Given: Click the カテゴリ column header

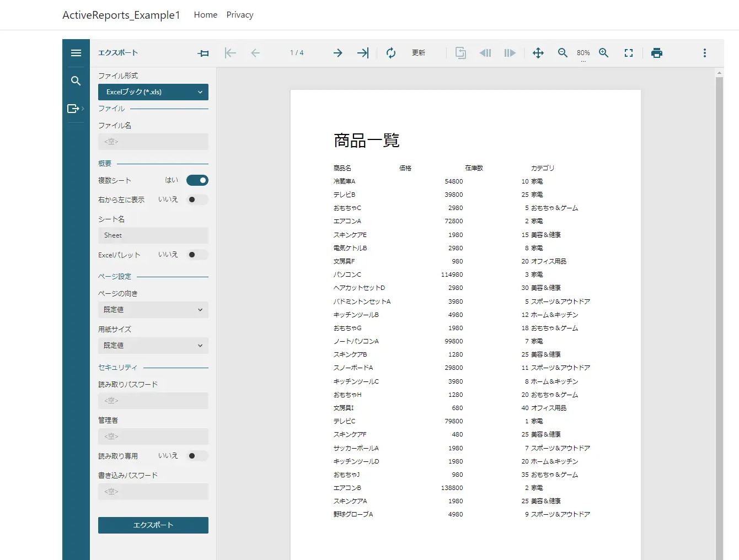Looking at the screenshot, I should (543, 168).
